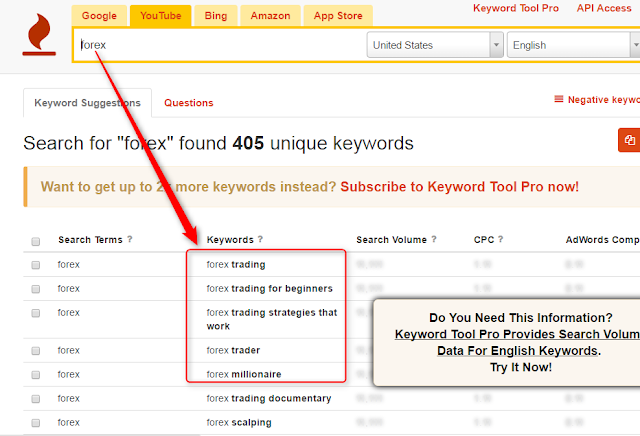Select the YouTube search tab
This screenshot has width=640, height=436.
click(160, 16)
